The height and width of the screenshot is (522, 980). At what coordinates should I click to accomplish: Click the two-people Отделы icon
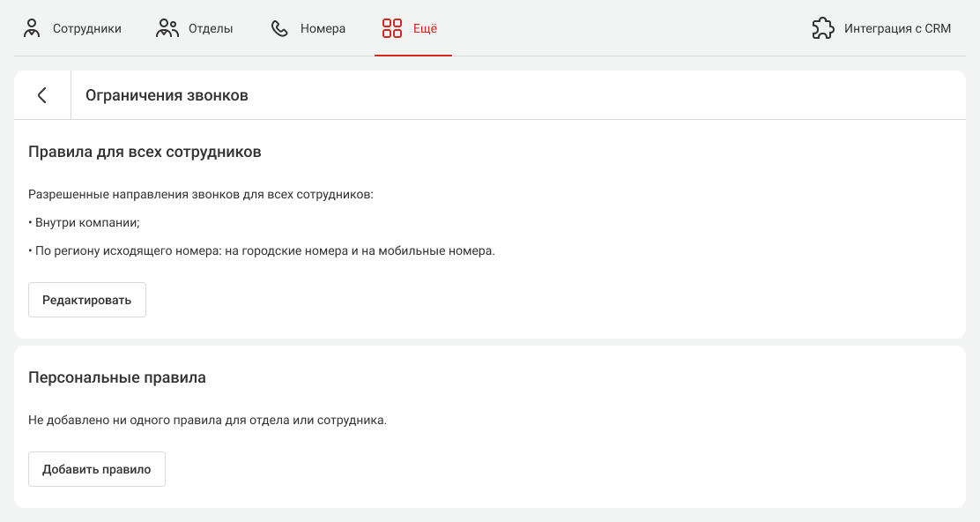pyautogui.click(x=167, y=28)
